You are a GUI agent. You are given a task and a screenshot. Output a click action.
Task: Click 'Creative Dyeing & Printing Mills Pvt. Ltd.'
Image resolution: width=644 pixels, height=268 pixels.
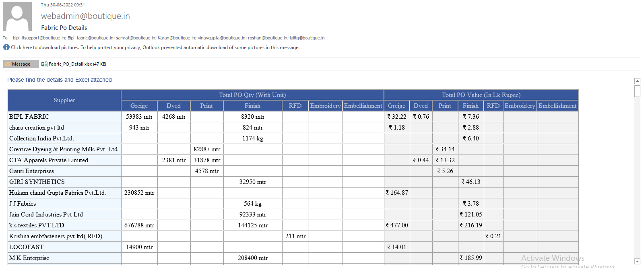tap(64, 149)
